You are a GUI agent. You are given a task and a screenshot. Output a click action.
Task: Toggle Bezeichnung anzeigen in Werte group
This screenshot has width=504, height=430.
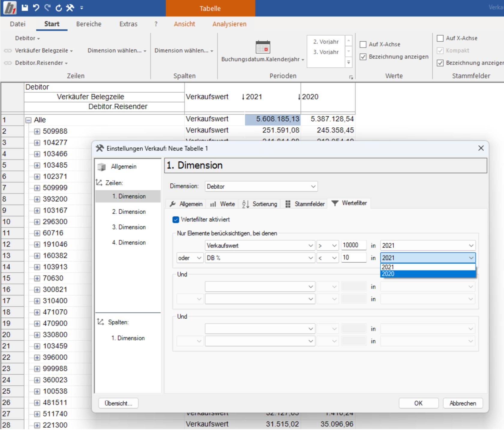click(x=363, y=57)
